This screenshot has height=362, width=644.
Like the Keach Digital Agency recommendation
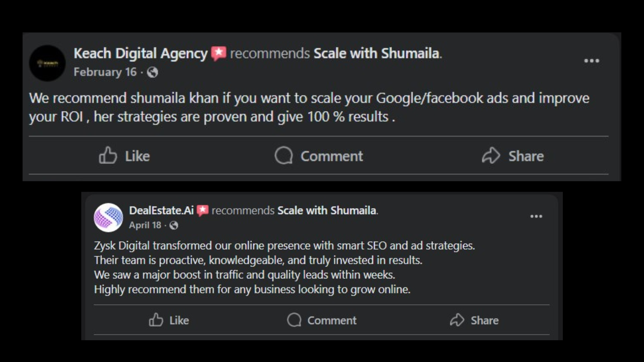(x=124, y=156)
